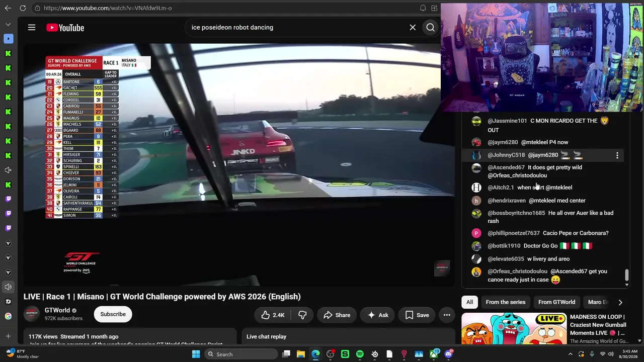Image resolution: width=644 pixels, height=362 pixels.
Task: Clear the YouTube search query
Action: pyautogui.click(x=413, y=28)
